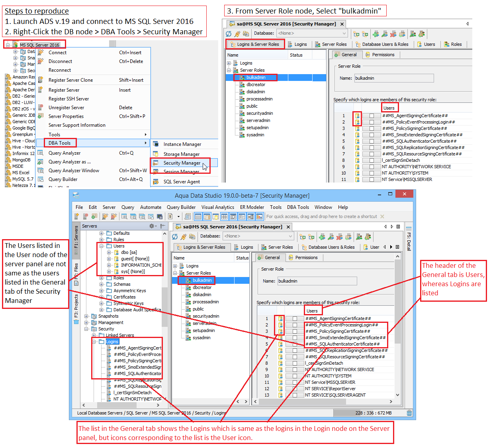Select dbo [sa] user in Servers tree
Image resolution: width=489 pixels, height=448 pixels.
(129, 252)
